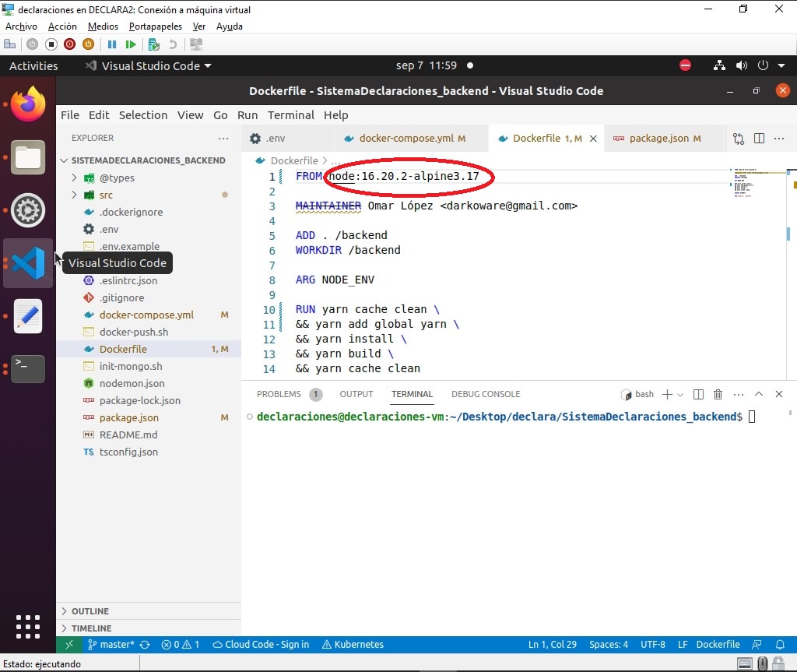Click the split editor right icon
797x672 pixels.
[759, 139]
